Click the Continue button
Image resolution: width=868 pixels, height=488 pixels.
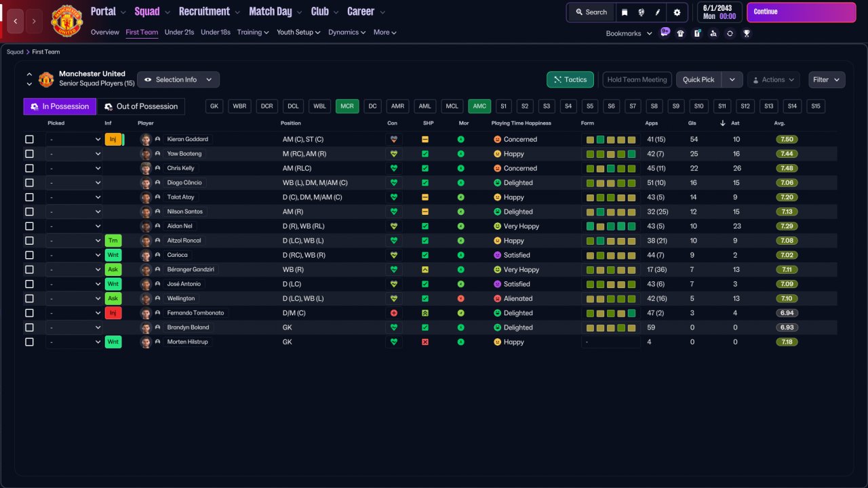802,12
